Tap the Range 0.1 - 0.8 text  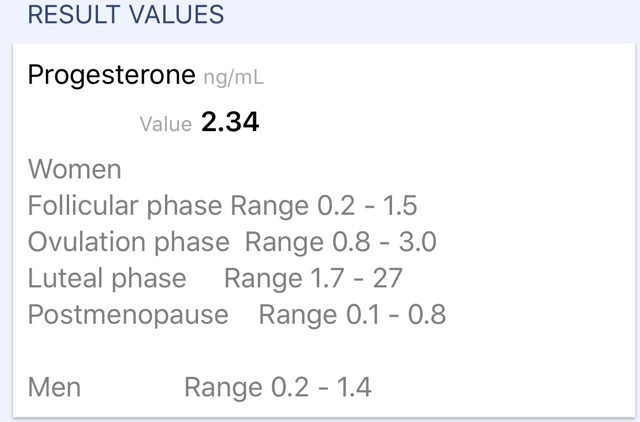[x=352, y=315]
